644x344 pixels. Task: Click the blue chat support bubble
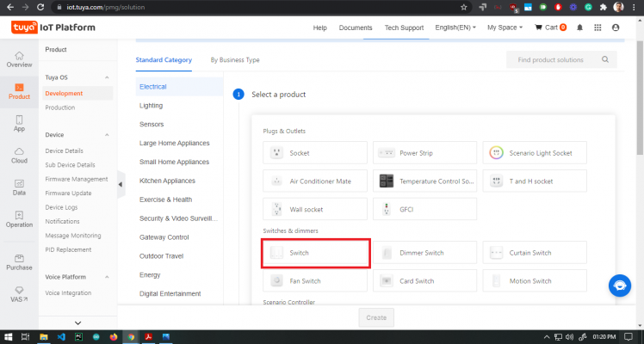[619, 285]
